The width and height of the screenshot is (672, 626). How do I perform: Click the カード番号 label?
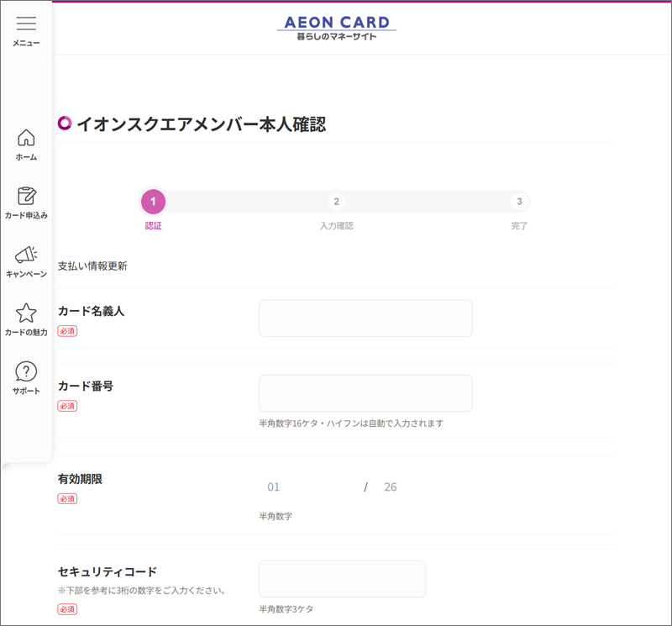coord(86,386)
